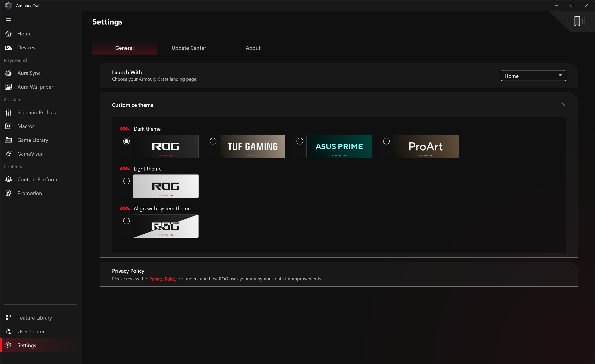595x364 pixels.
Task: Open the Privacy Policy link
Action: click(163, 279)
